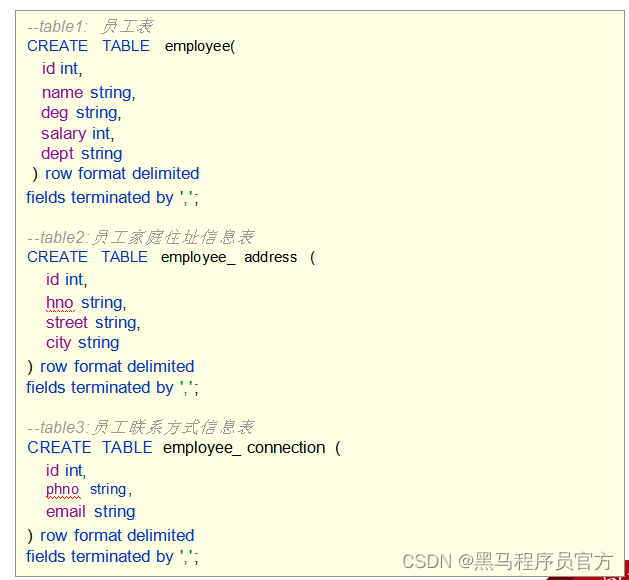The image size is (629, 580).
Task: Click 'employee(' table name in first statement
Action: coord(200,47)
